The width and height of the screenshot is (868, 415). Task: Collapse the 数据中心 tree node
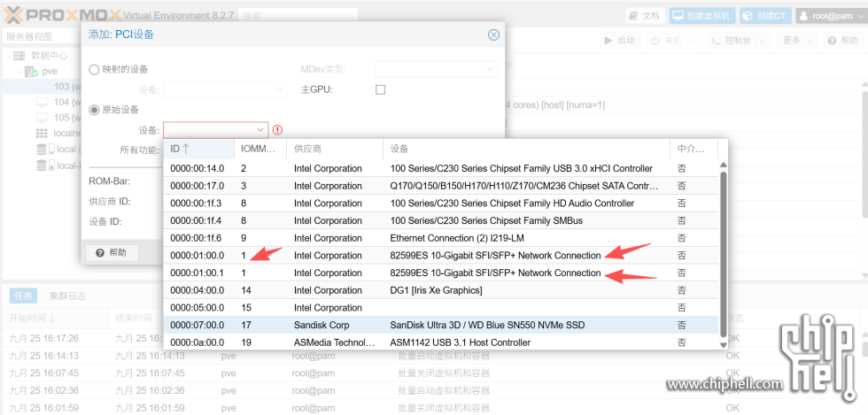[8, 56]
